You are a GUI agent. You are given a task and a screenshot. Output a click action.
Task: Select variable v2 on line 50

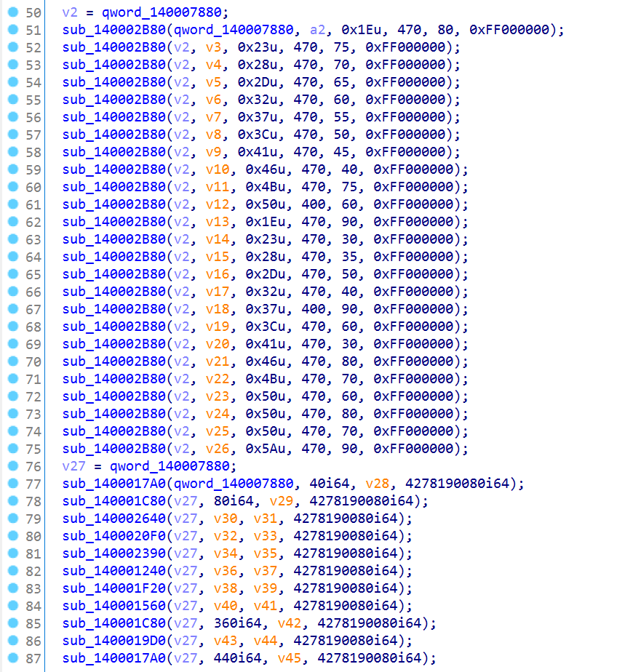pyautogui.click(x=70, y=12)
